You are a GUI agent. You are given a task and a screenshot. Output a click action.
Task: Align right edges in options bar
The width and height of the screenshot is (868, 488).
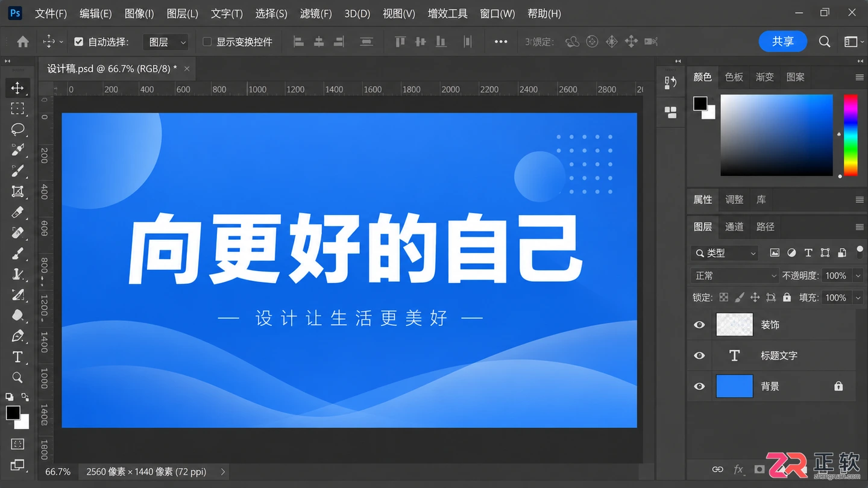[x=339, y=42]
